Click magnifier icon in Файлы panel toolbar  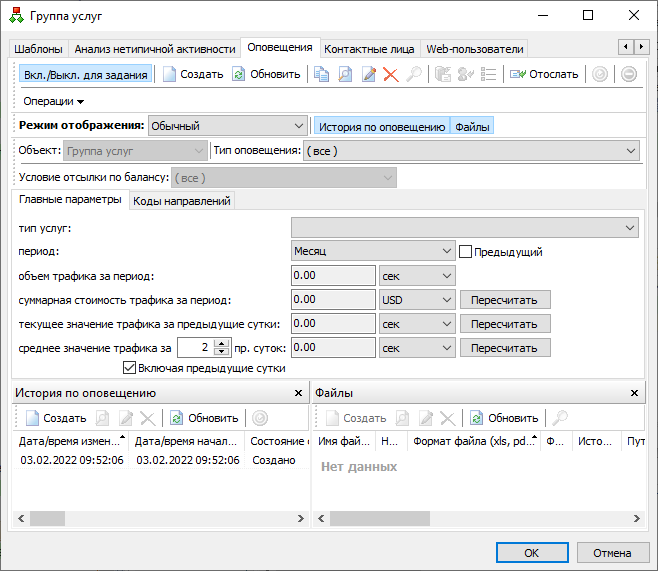coord(560,418)
